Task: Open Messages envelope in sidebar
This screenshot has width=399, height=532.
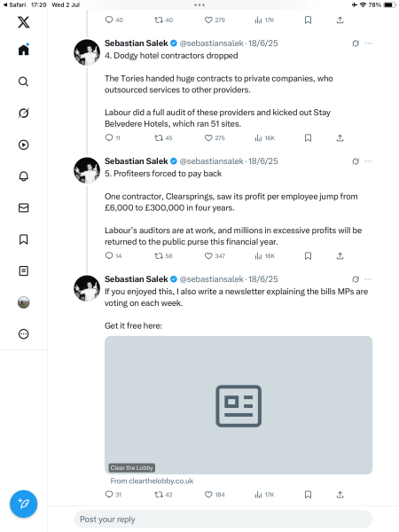Action: (23, 207)
